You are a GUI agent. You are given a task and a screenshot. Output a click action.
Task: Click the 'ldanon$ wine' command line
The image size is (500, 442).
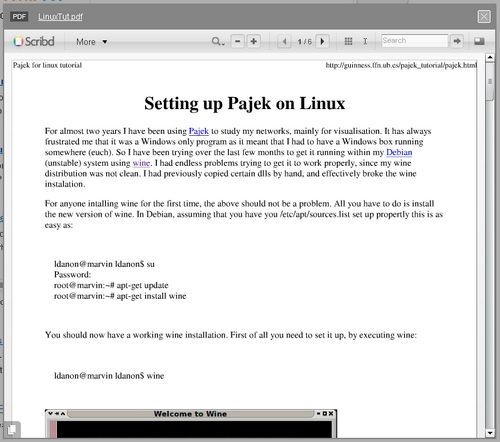(109, 376)
